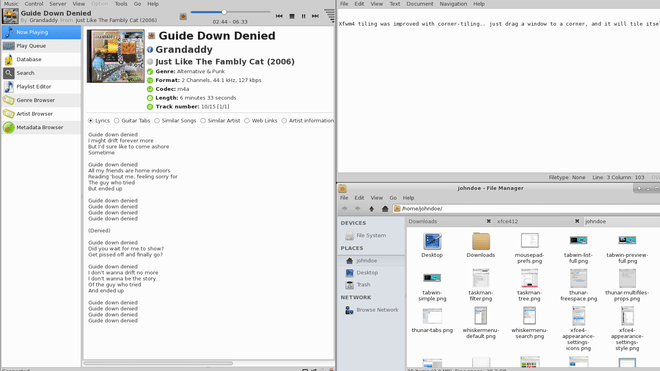Viewport: 660px width, 371px height.
Task: Go to parent folder in File Manager
Action: click(371, 208)
